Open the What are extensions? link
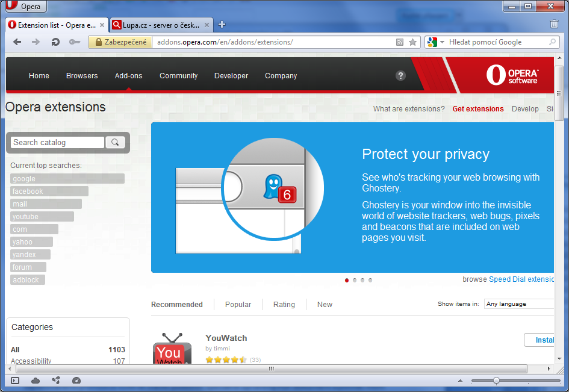This screenshot has width=569, height=392. pos(409,109)
